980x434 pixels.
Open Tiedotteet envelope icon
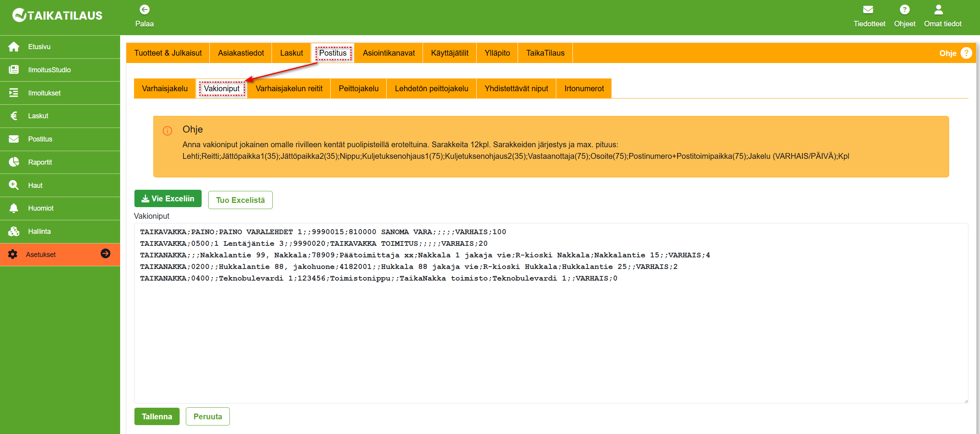(868, 10)
